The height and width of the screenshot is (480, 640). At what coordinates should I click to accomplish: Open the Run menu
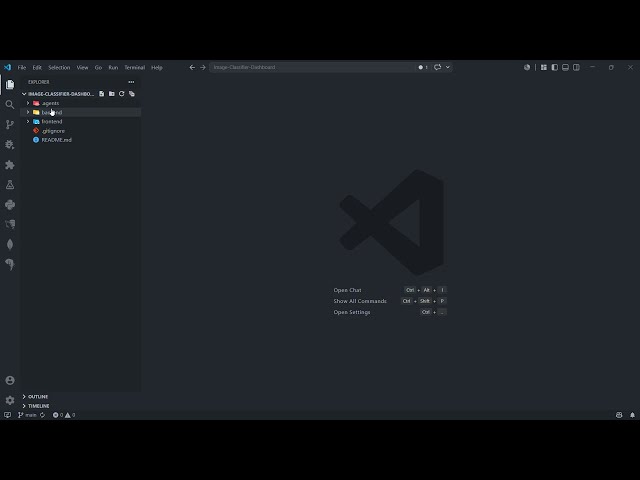[113, 67]
